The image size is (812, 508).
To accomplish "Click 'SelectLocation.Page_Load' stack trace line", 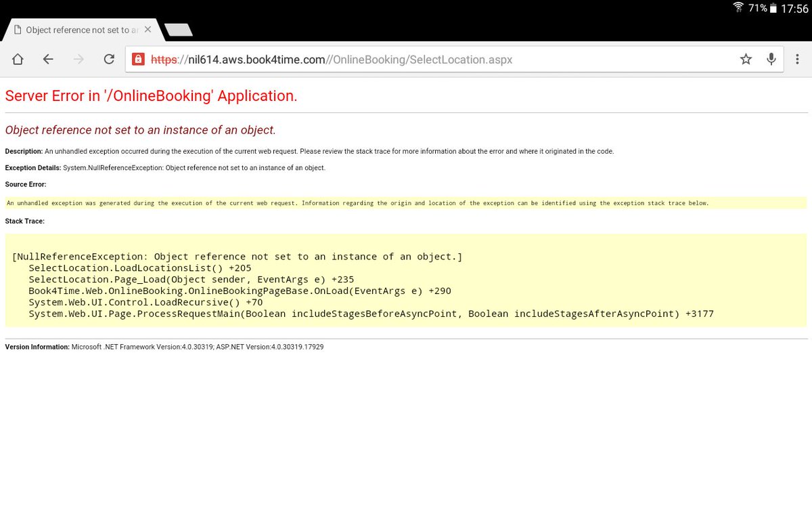I will 191,280.
